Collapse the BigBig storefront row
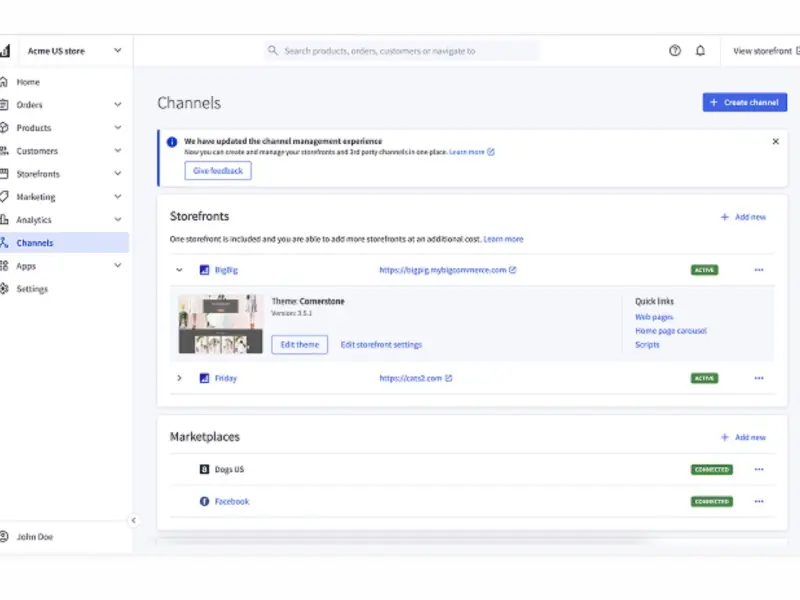Screen dimensions: 800x600 click(179, 270)
